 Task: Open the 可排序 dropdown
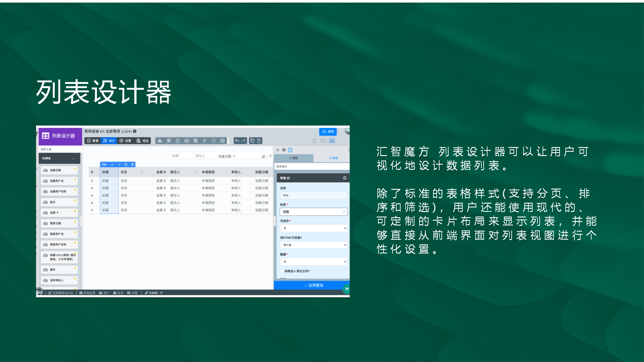click(314, 228)
